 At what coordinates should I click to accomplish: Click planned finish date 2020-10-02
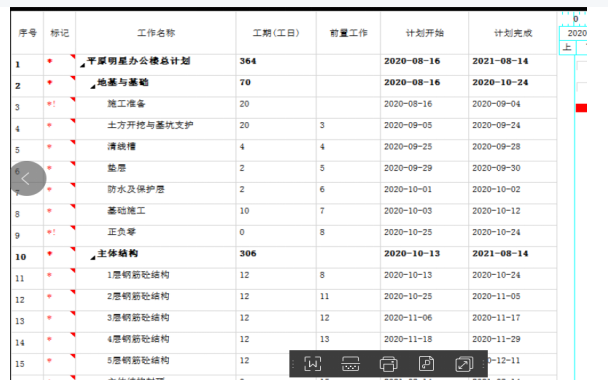click(x=496, y=189)
